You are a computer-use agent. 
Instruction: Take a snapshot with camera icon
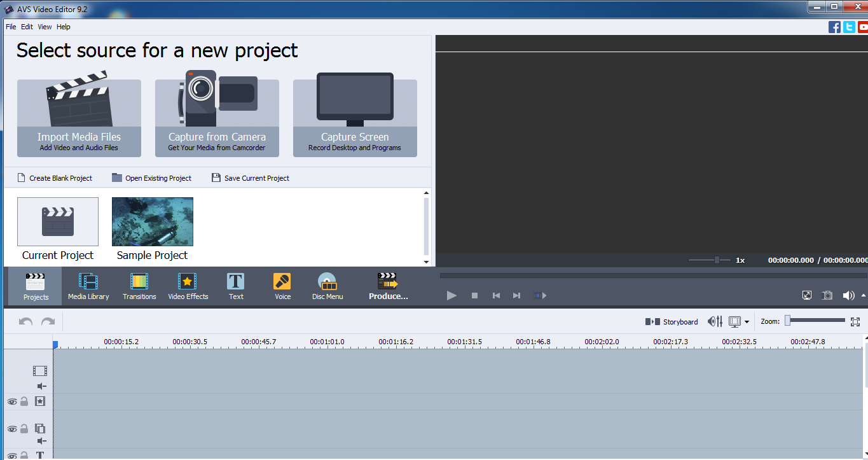[827, 295]
